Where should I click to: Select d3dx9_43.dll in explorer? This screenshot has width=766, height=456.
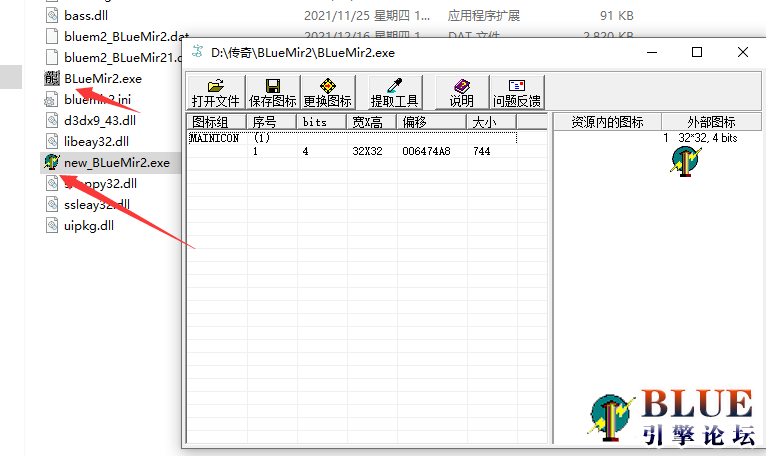click(100, 121)
